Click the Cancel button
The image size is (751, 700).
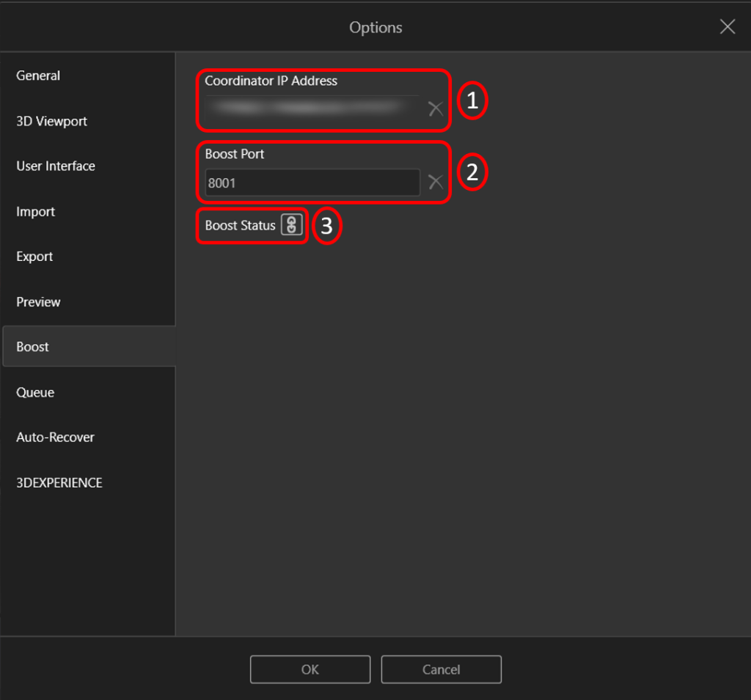[441, 669]
